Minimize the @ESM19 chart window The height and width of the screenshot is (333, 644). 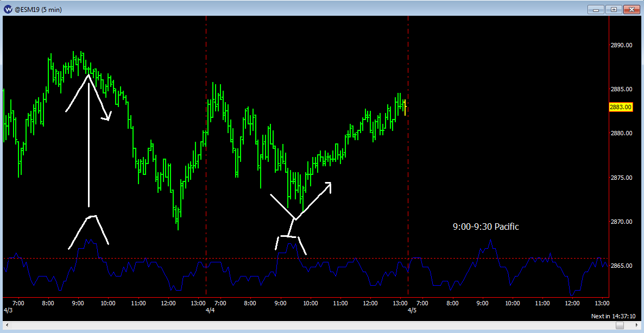coord(596,9)
